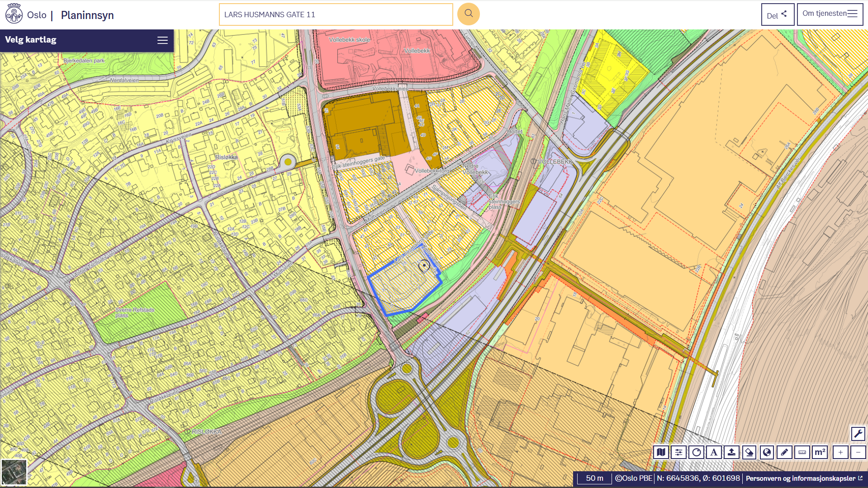Select the text annotation tool
Image resolution: width=868 pixels, height=488 pixels.
pyautogui.click(x=714, y=452)
